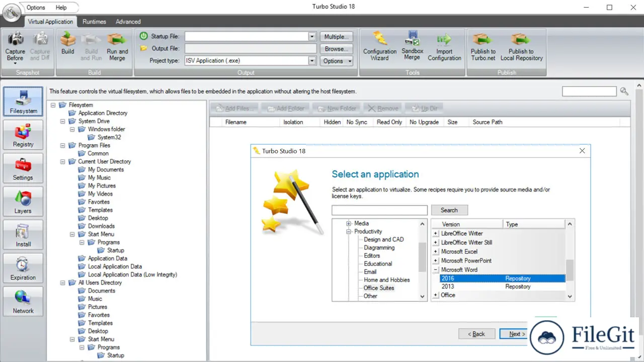Click the Capture Before camera icon
644x362 pixels.
click(15, 39)
